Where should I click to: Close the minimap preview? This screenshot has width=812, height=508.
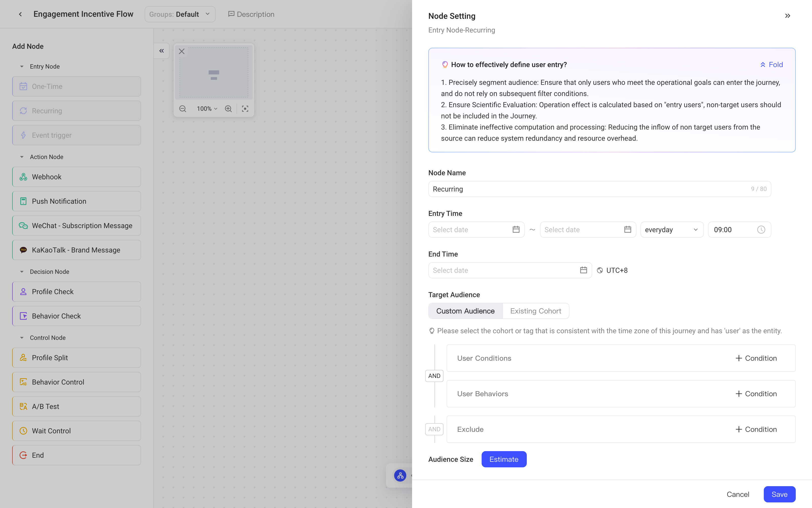pyautogui.click(x=182, y=51)
